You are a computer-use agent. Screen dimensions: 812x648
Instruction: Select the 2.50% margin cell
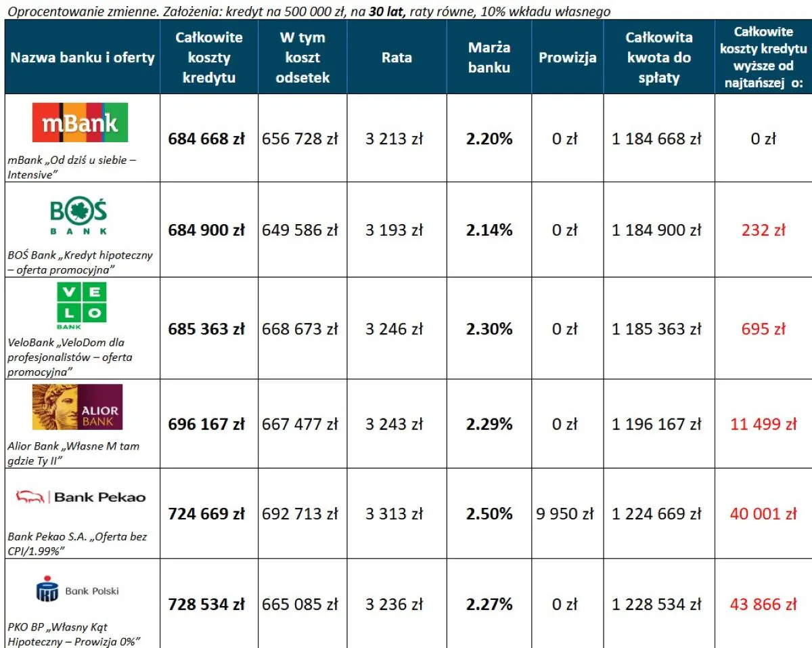click(489, 514)
